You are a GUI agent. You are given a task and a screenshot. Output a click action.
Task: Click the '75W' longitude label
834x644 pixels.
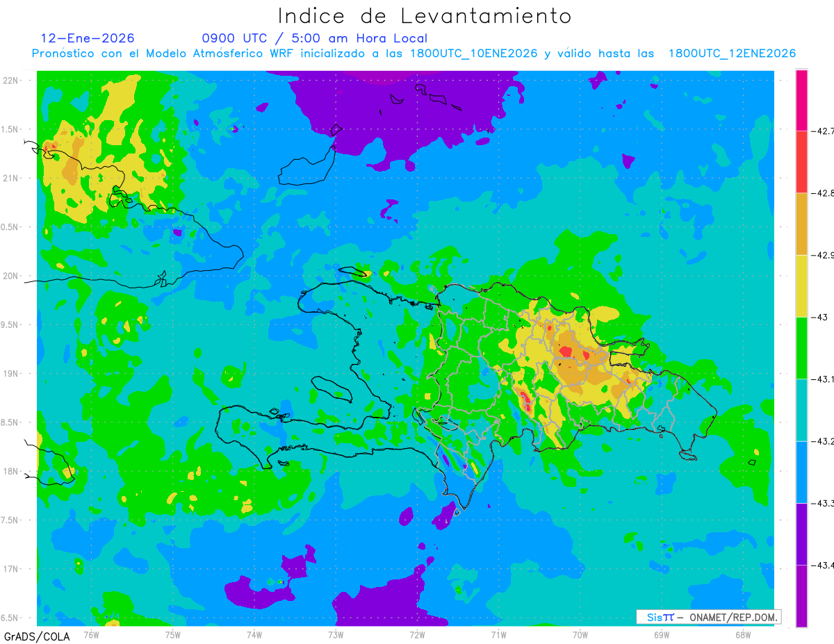pyautogui.click(x=173, y=634)
